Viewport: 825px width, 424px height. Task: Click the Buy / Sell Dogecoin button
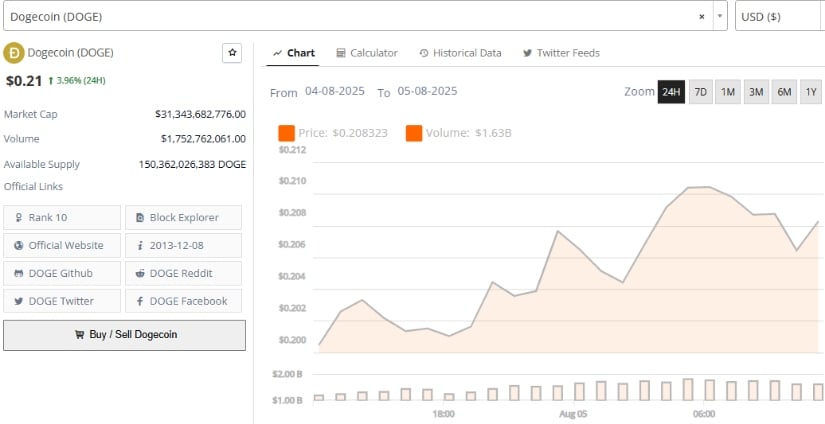(x=124, y=335)
